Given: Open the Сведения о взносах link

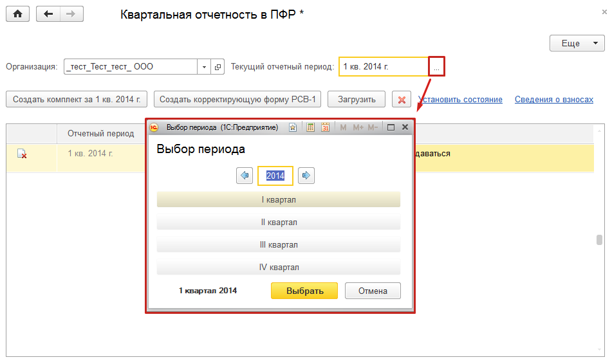Looking at the screenshot, I should click(x=553, y=100).
